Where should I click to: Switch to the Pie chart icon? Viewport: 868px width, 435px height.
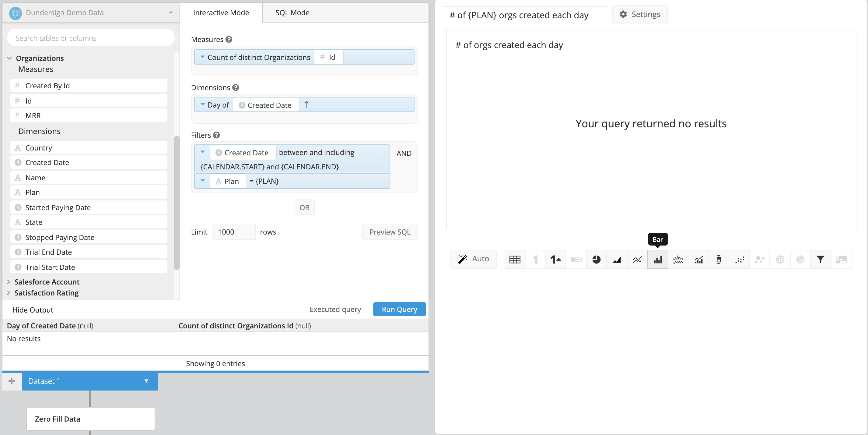[597, 259]
